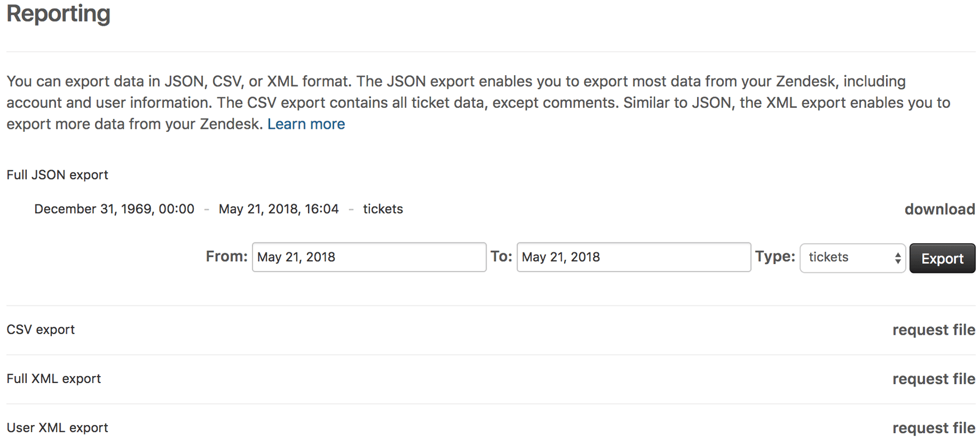Click the tickets label in the export row

(x=383, y=209)
